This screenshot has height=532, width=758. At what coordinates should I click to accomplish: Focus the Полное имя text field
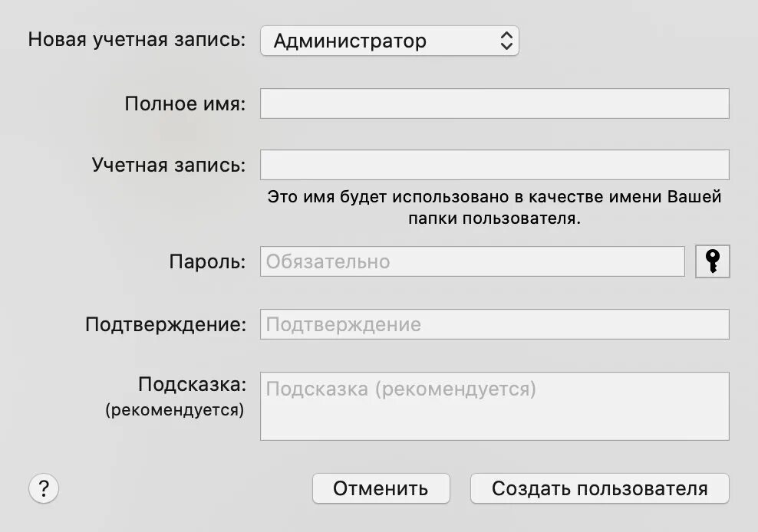[495, 103]
